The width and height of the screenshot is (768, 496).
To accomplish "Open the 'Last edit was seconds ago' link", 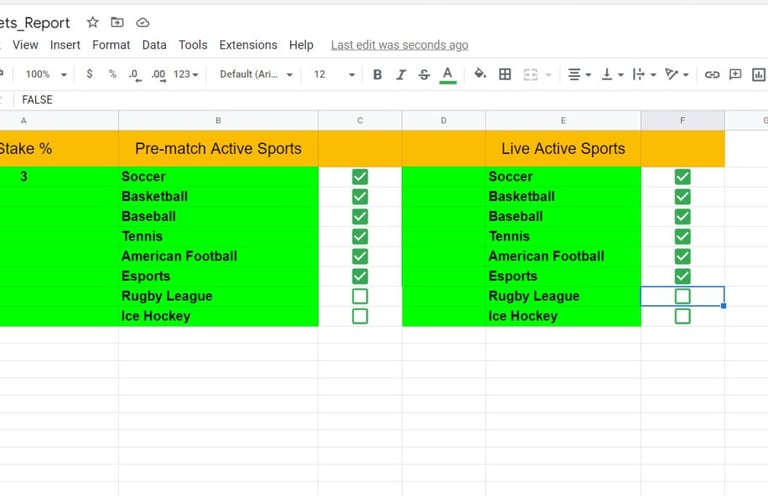I will [400, 45].
